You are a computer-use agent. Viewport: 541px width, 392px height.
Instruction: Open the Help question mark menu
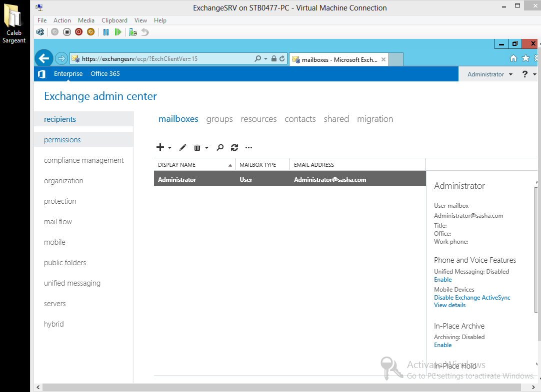coord(525,74)
